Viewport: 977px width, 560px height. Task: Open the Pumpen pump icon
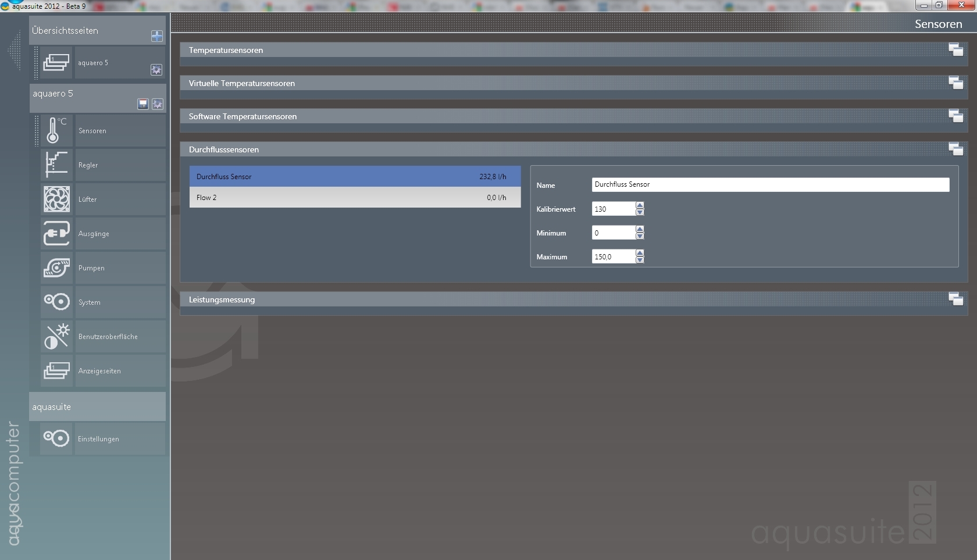point(56,268)
